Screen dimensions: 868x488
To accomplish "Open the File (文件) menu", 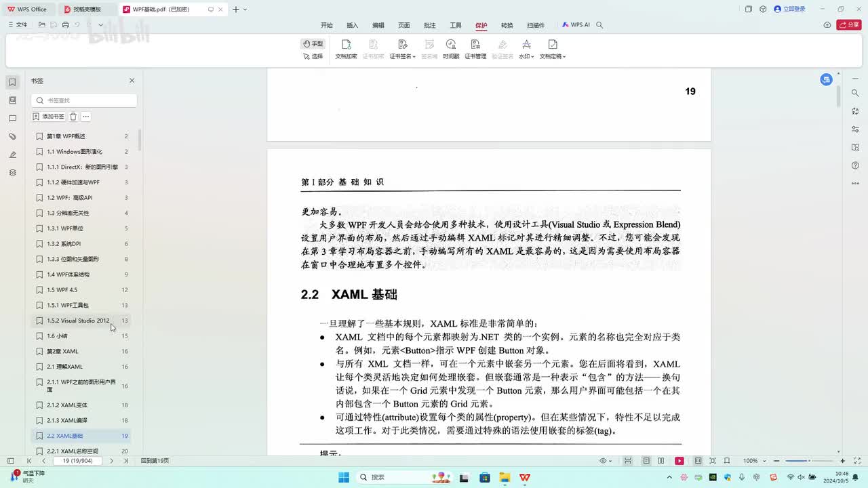I will tap(18, 25).
